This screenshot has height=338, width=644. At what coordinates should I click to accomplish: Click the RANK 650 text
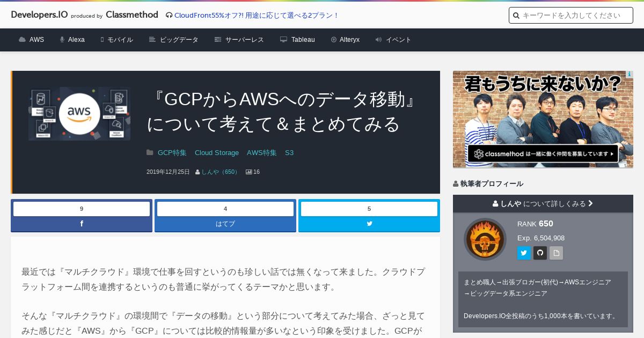[x=535, y=224]
